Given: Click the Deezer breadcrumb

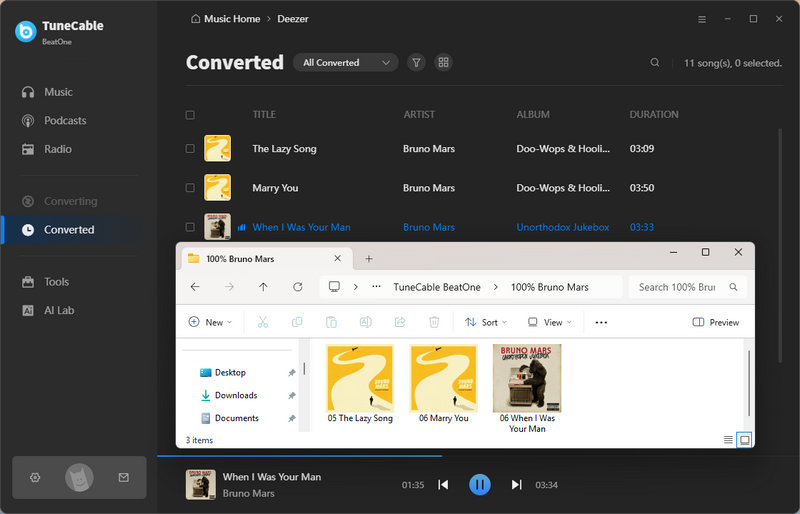Looking at the screenshot, I should click(293, 19).
